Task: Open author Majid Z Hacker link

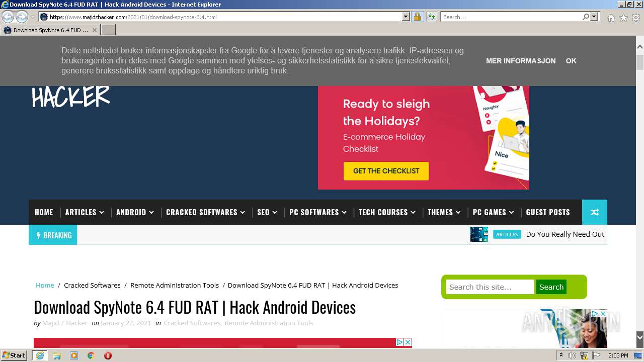Action: pyautogui.click(x=65, y=323)
